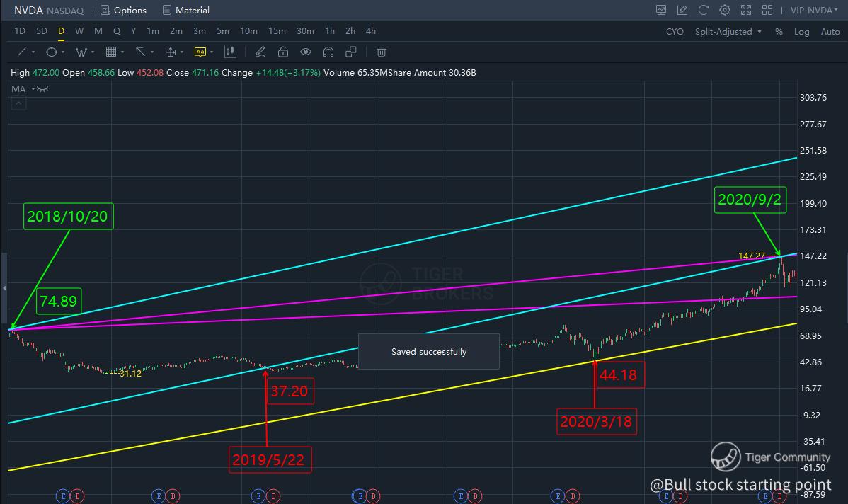Open the Split-Adjusted dropdown
Image resolution: width=848 pixels, height=504 pixels.
point(728,31)
